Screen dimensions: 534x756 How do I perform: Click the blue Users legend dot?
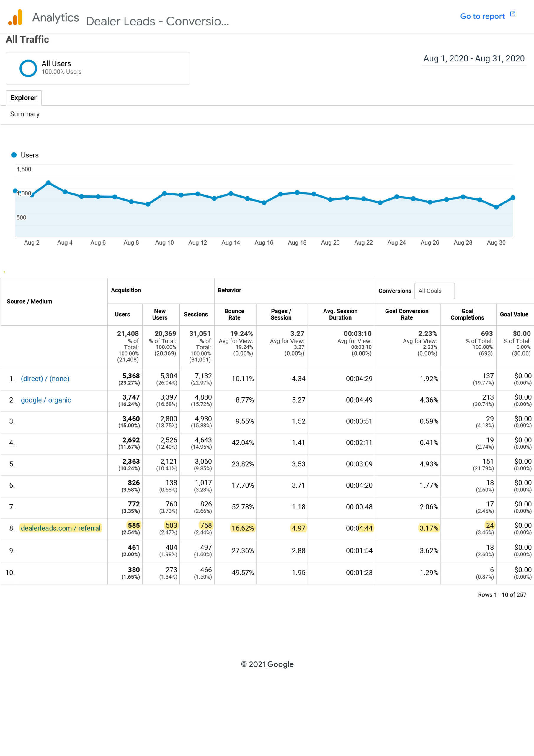point(14,155)
